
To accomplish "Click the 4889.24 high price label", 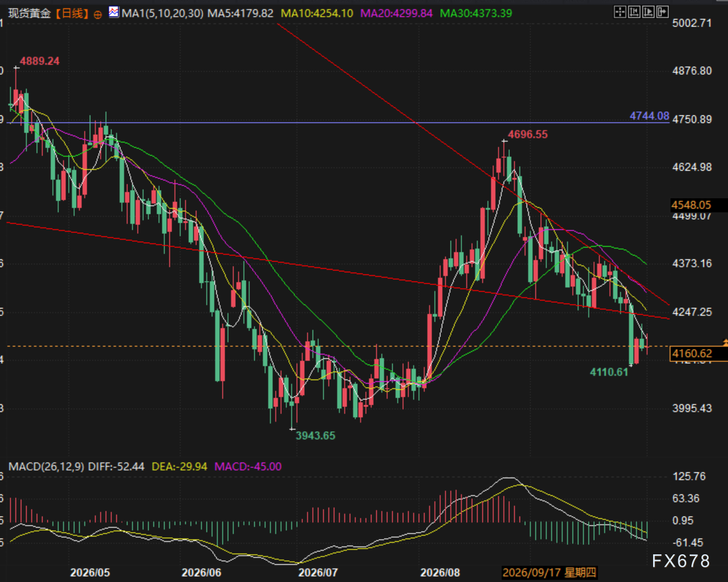I will point(39,61).
